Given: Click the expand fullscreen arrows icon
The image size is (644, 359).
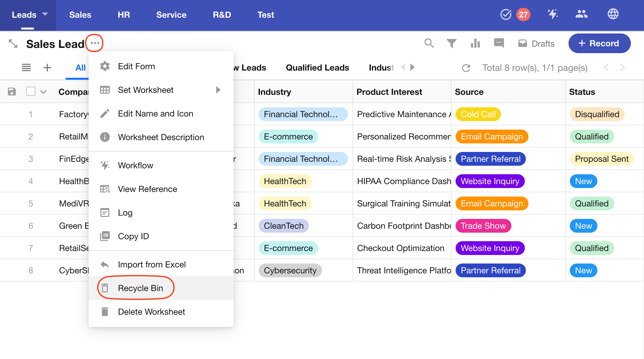Looking at the screenshot, I should [x=13, y=44].
